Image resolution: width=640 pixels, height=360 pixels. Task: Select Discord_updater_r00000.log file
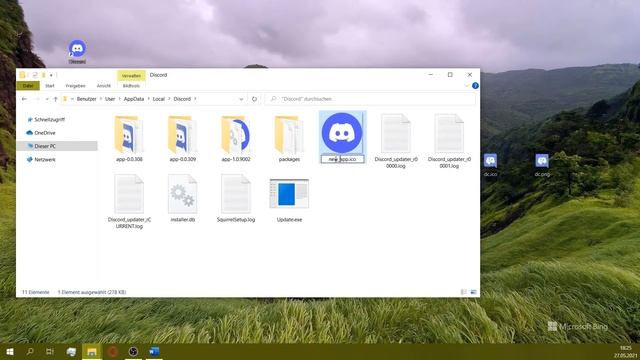pos(396,141)
